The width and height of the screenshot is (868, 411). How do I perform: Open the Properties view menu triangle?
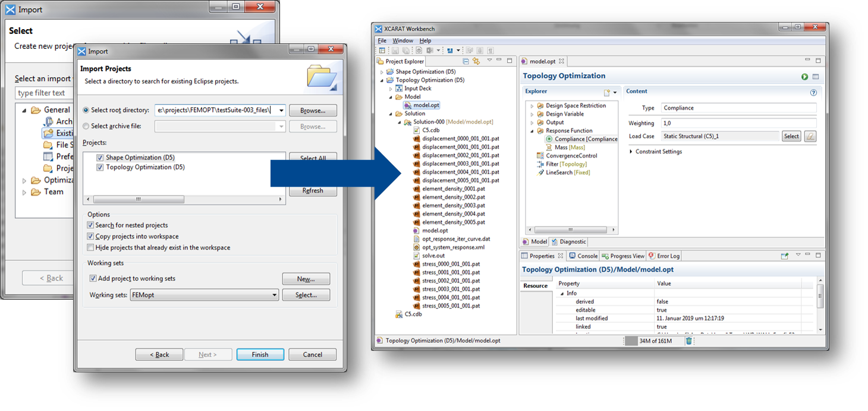(798, 255)
